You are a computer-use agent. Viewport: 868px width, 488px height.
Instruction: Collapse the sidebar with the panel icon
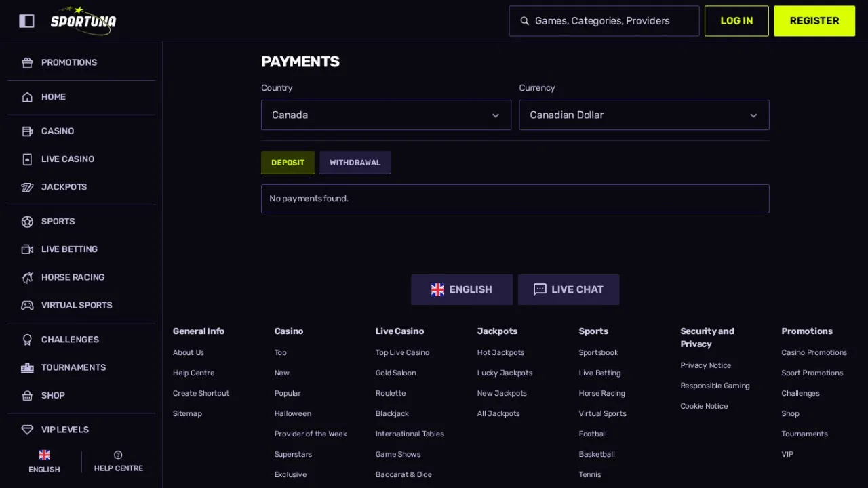(26, 21)
